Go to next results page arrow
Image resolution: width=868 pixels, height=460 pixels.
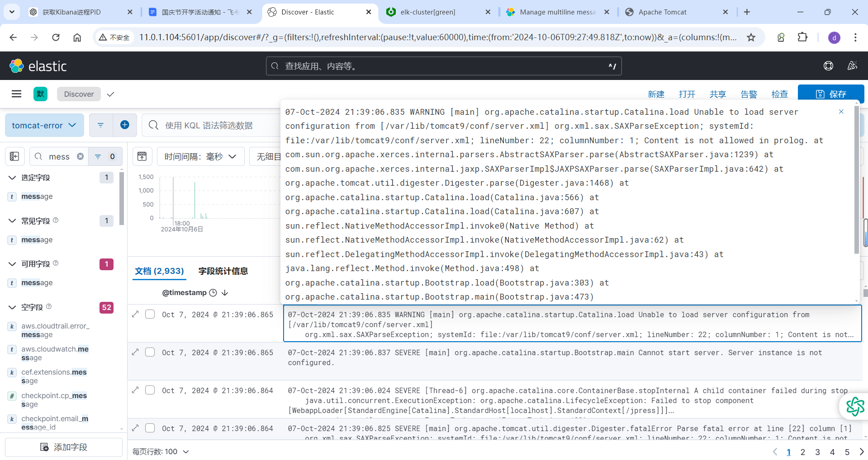[x=861, y=452]
